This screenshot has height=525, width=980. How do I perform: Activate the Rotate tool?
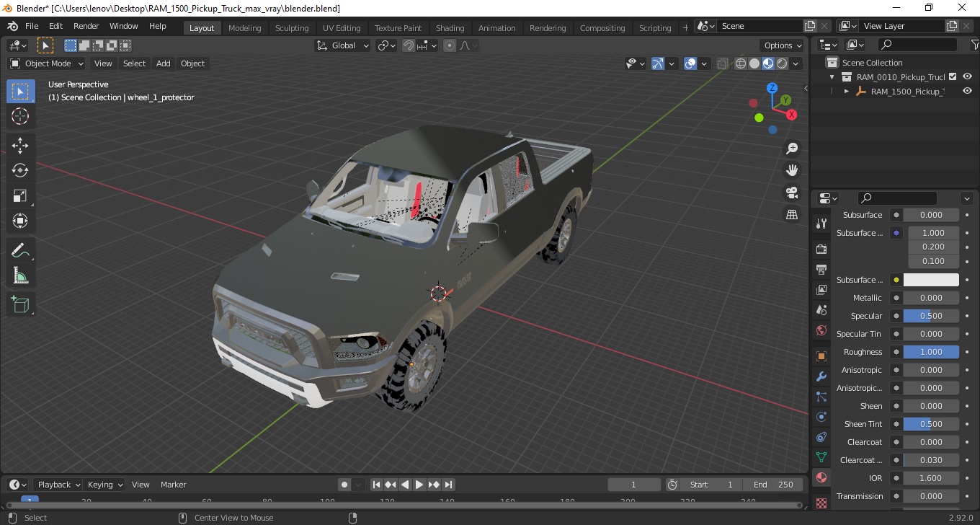click(20, 170)
